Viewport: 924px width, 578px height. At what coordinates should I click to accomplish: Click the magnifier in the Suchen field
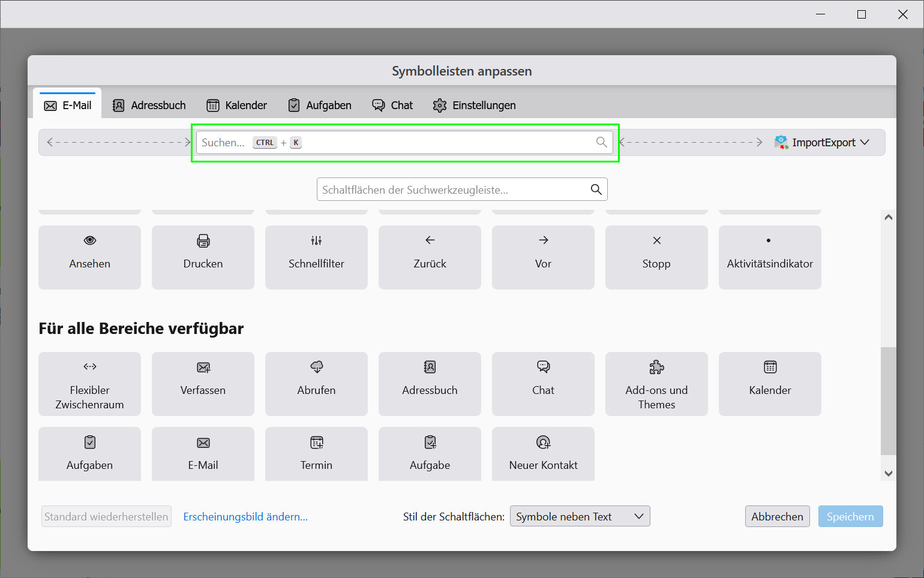[601, 142]
